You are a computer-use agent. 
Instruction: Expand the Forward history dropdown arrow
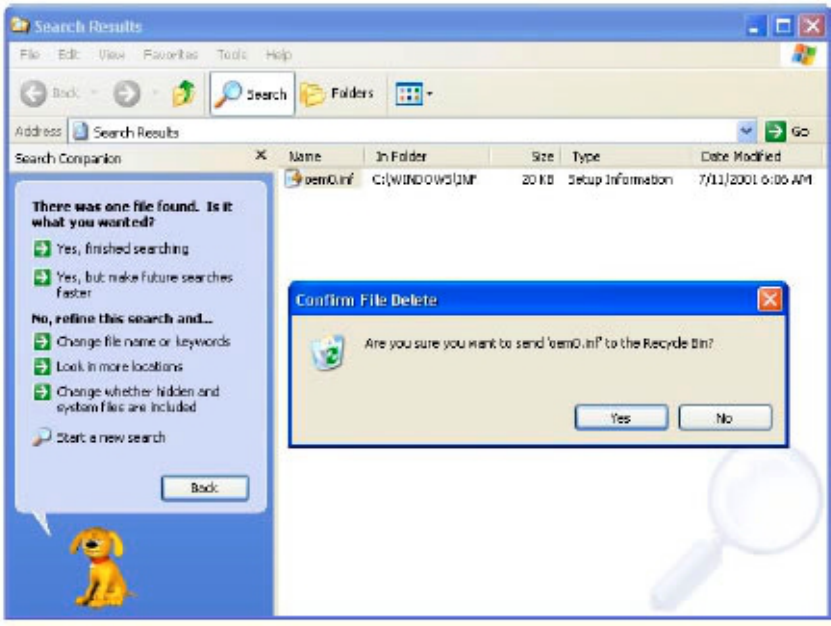[155, 93]
